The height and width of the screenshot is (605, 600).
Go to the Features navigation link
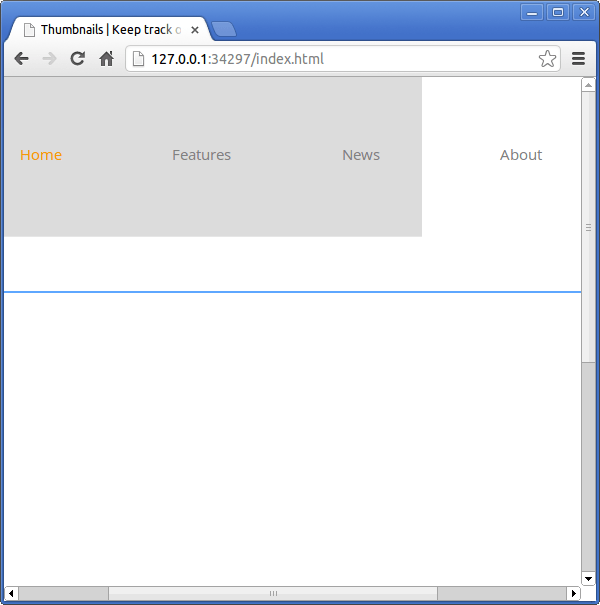tap(201, 155)
